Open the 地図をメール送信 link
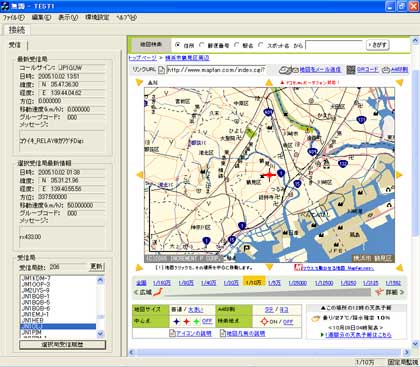 (320, 70)
